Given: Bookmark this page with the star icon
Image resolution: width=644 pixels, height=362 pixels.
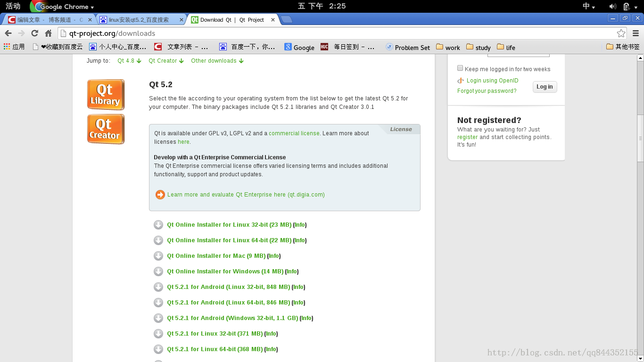Looking at the screenshot, I should (621, 33).
